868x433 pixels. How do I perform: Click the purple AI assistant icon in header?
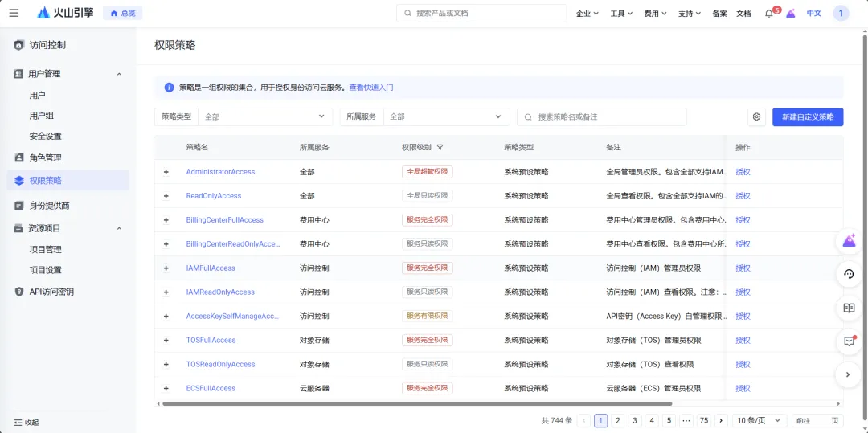coord(791,14)
